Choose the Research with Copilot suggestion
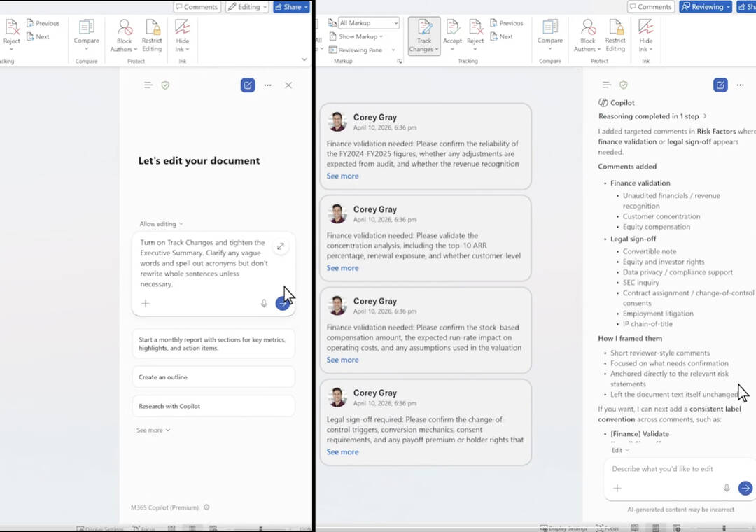The height and width of the screenshot is (532, 756). click(213, 406)
